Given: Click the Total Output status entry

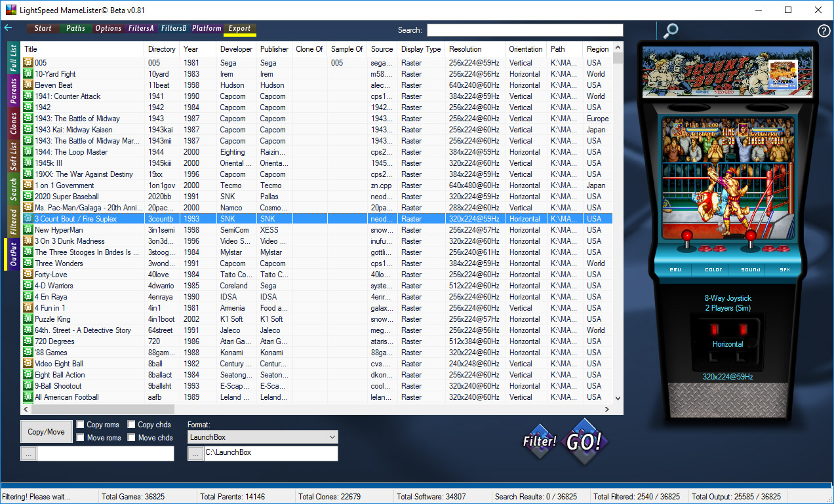Looking at the screenshot, I should (736, 497).
